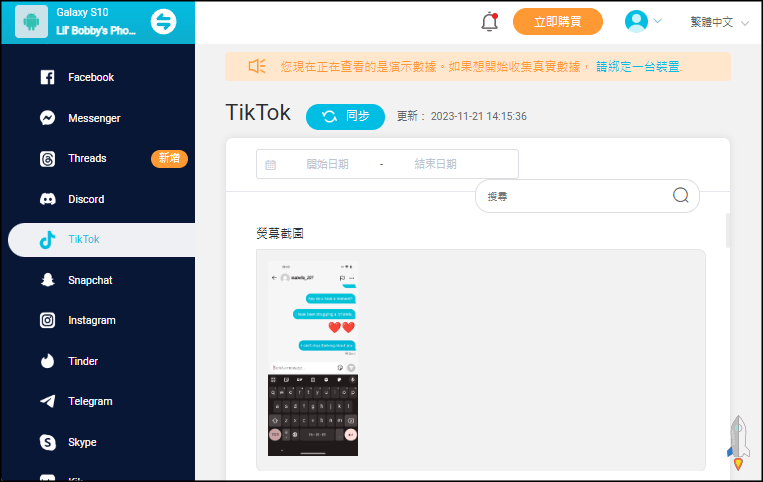Click the speaker announcement icon
Image resolution: width=763 pixels, height=482 pixels.
(257, 66)
